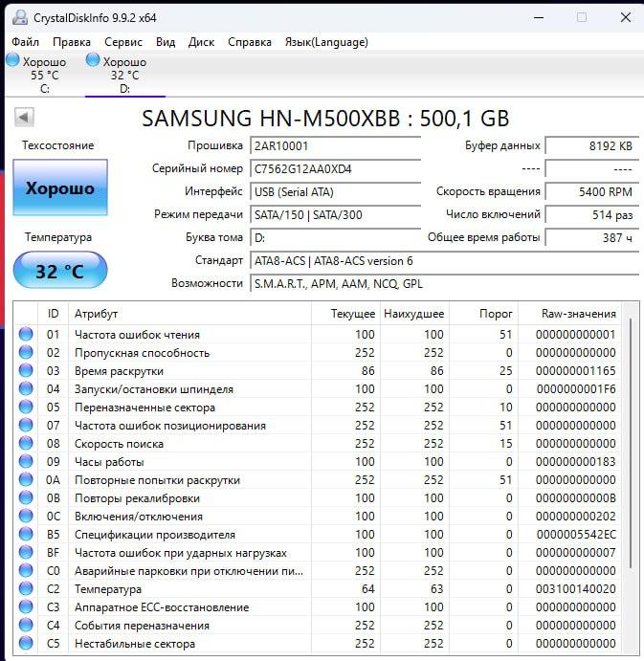Open the Файл menu
This screenshot has height=661, width=644.
tap(25, 42)
